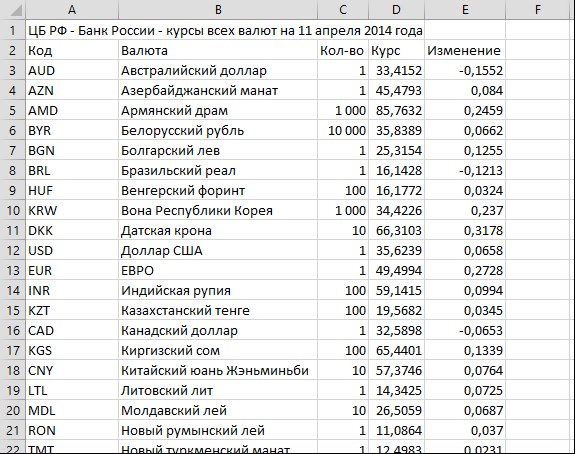The width and height of the screenshot is (575, 454).
Task: Select column E header
Action: point(465,10)
